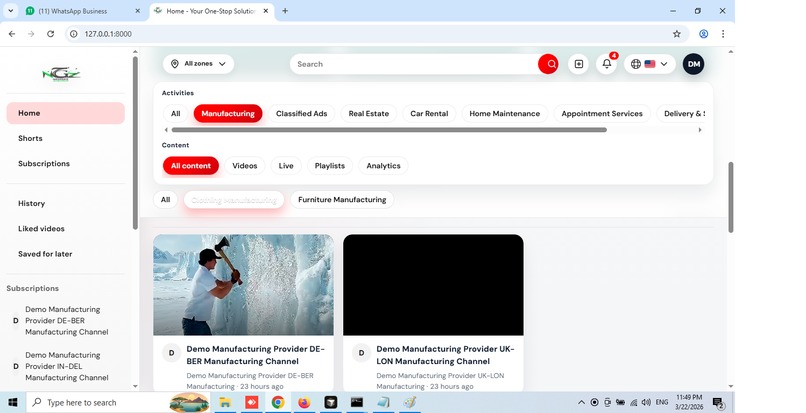Click site info icon in address bar
Image resolution: width=806 pixels, height=413 pixels.
click(74, 34)
